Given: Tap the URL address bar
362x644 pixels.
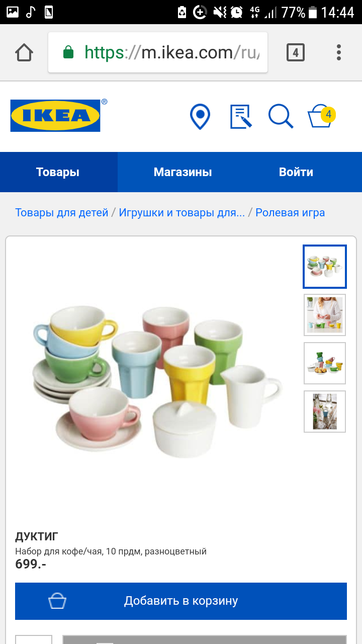Looking at the screenshot, I should (x=158, y=52).
